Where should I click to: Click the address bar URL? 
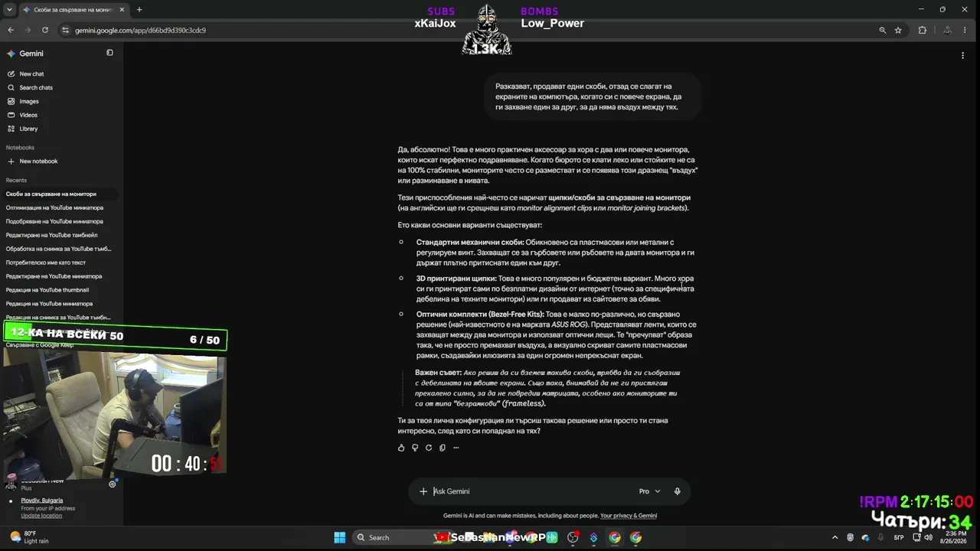tap(140, 31)
